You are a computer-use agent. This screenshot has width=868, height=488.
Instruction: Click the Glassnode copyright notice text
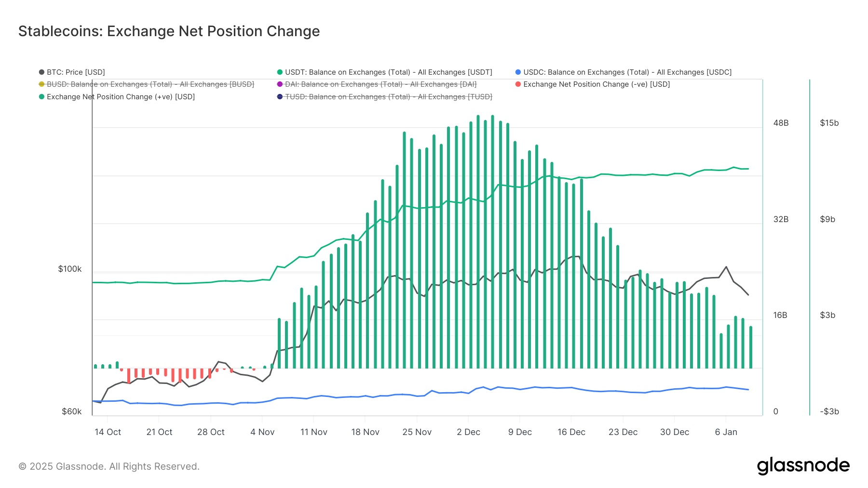click(109, 466)
